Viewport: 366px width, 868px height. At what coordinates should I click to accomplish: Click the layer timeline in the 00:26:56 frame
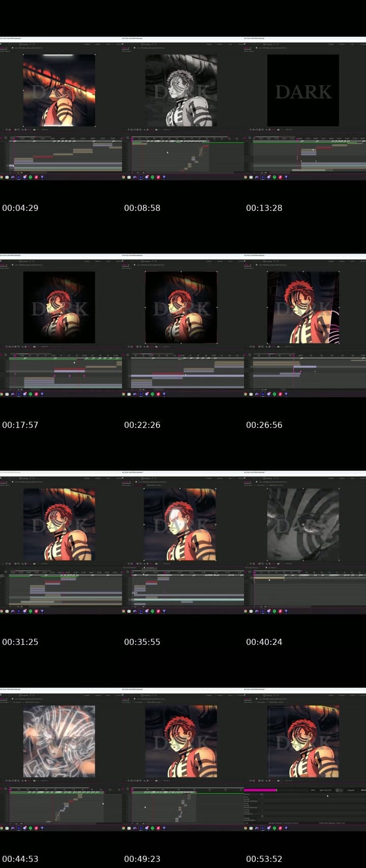(309, 373)
